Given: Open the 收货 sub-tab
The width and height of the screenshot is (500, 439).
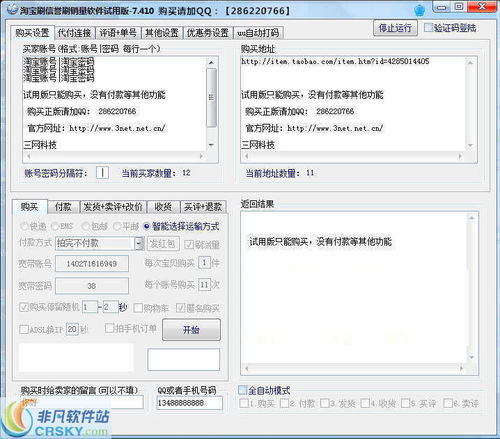Looking at the screenshot, I should pos(163,207).
